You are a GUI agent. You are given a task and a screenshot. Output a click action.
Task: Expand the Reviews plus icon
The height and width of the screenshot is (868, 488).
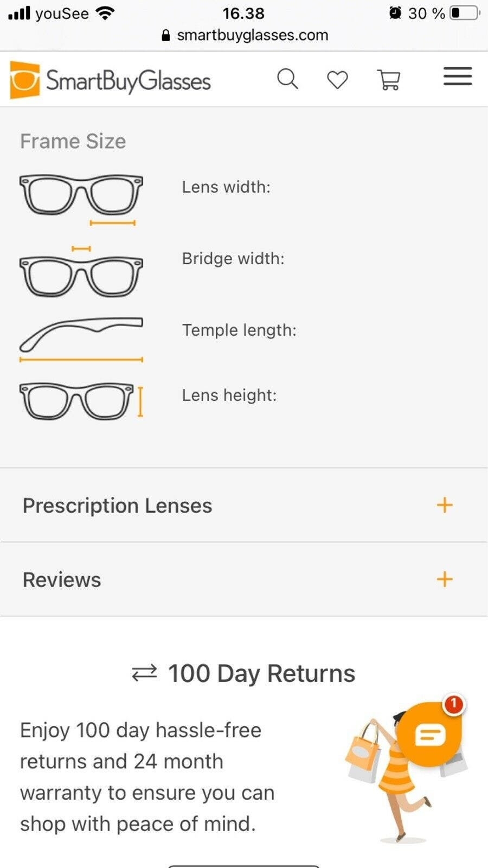point(445,579)
